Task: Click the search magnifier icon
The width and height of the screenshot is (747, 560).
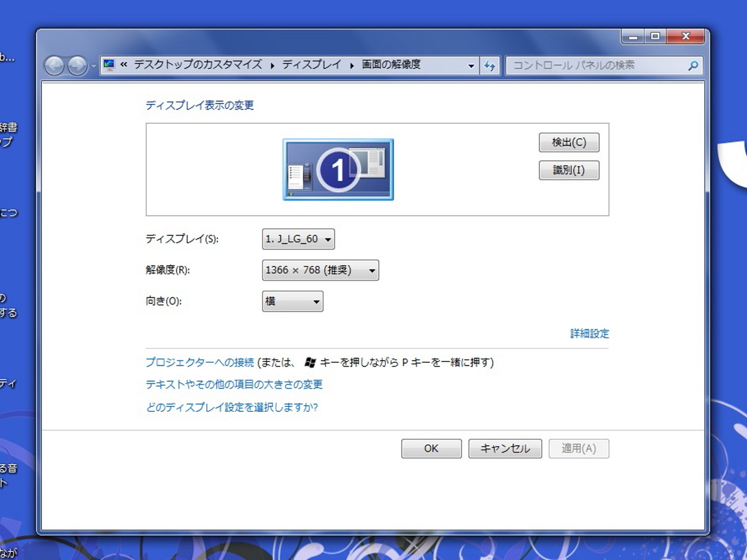Action: (x=693, y=65)
